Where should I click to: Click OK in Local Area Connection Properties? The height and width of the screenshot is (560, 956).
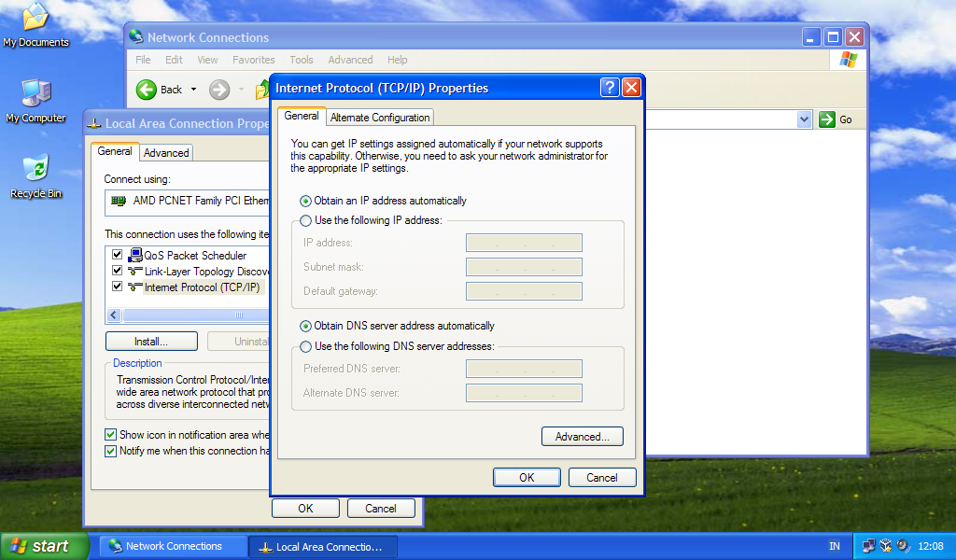click(x=305, y=509)
